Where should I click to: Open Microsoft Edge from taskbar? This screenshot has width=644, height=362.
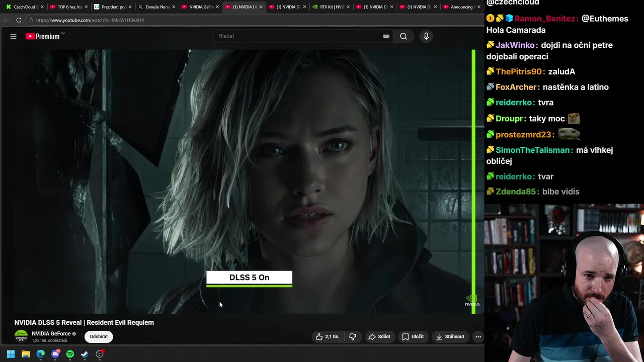(x=40, y=354)
